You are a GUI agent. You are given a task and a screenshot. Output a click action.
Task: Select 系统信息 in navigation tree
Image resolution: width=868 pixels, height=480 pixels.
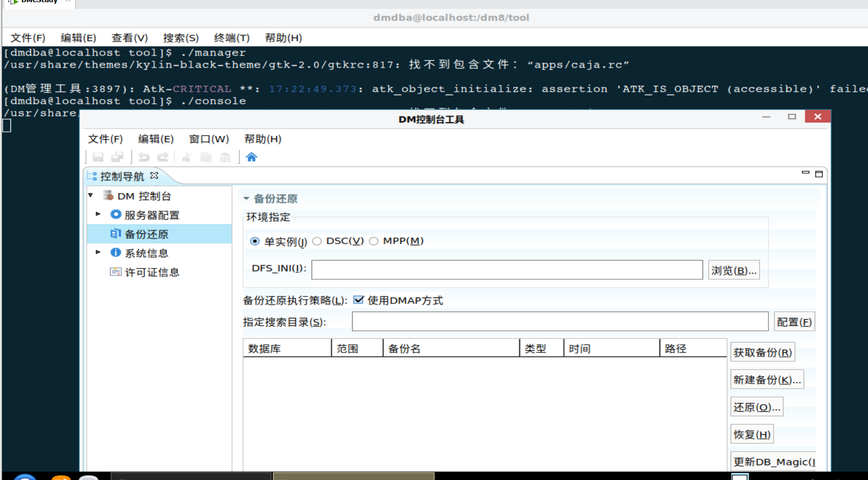pyautogui.click(x=146, y=253)
